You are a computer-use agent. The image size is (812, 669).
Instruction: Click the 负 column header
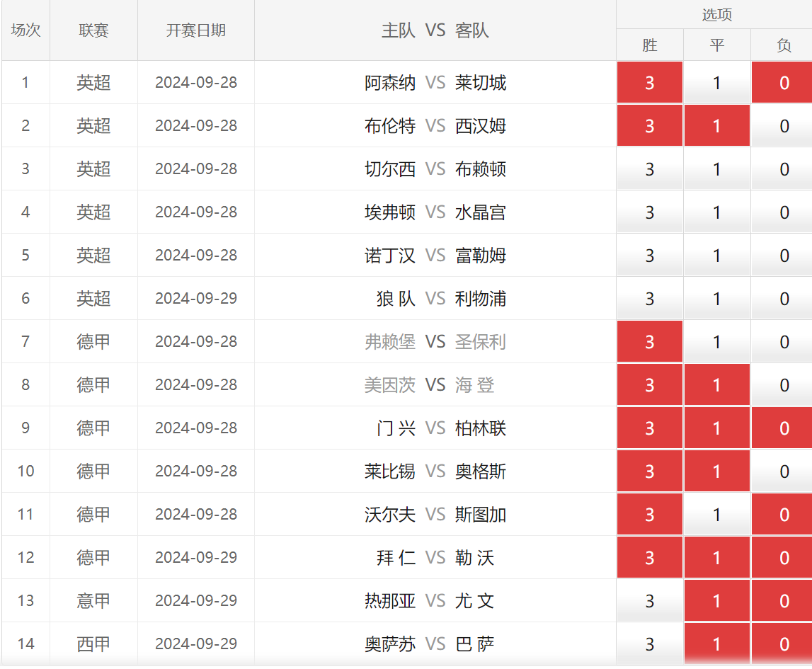click(783, 45)
